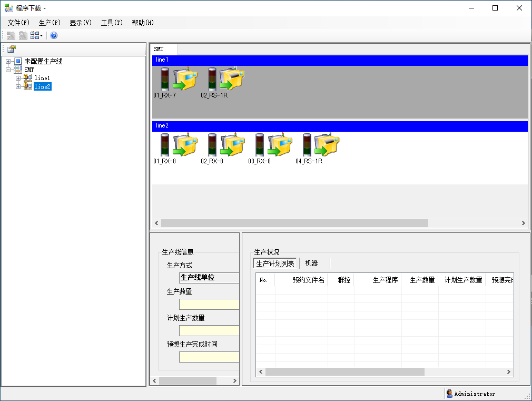The image size is (532, 401).
Task: Click the Administrator icon in the status bar
Action: pos(449,394)
